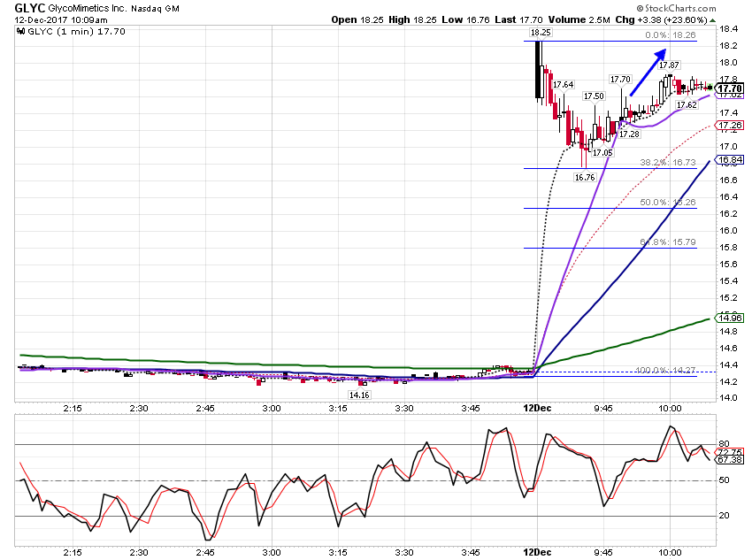
Task: Click the black 17.70 last-price tag on the right axis
Action: click(730, 88)
